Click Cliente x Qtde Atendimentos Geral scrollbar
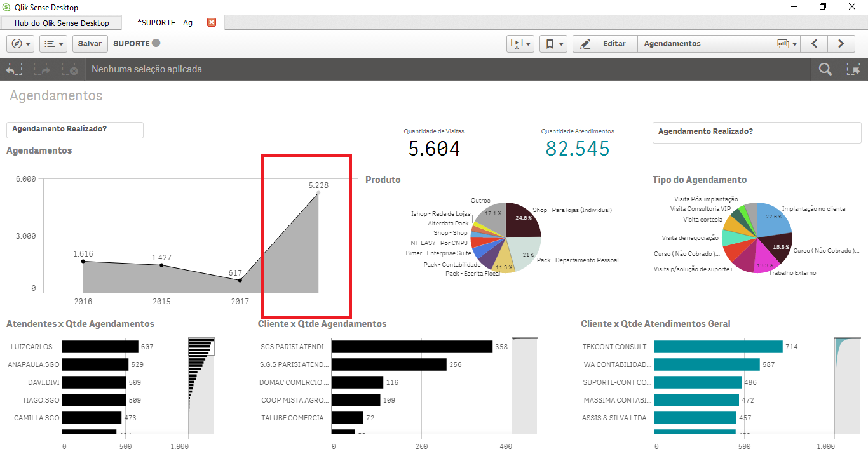 [848, 386]
